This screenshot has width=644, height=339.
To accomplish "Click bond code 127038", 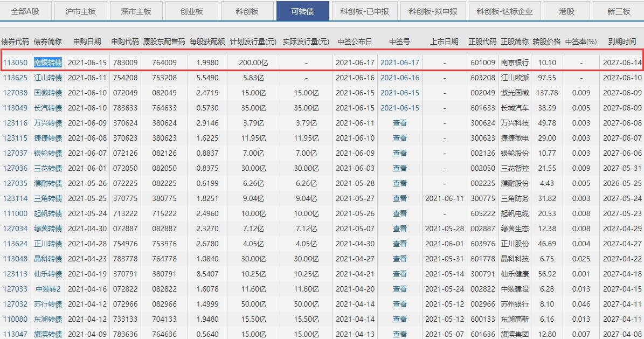I will (x=15, y=93).
